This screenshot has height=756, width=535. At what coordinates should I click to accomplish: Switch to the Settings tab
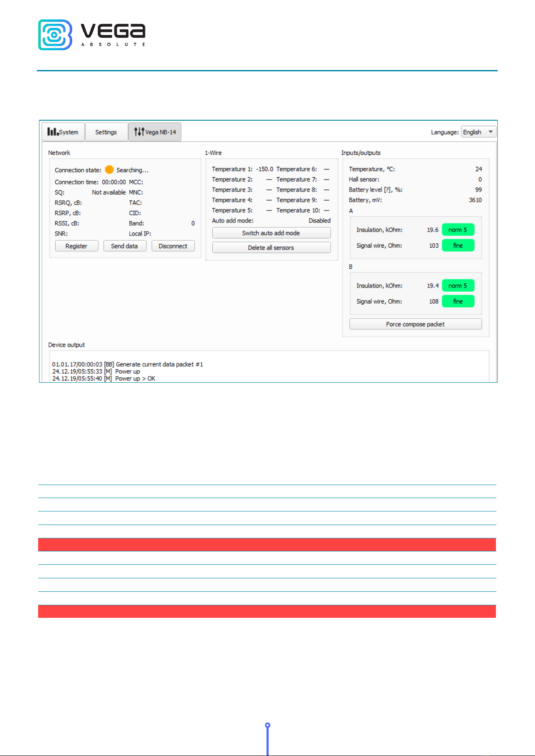point(106,132)
